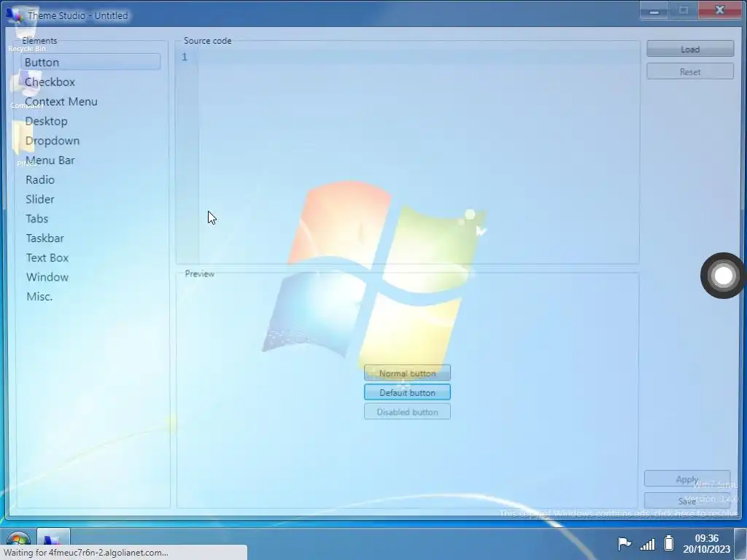
Task: Open Action Center flag tray icon
Action: click(x=624, y=543)
